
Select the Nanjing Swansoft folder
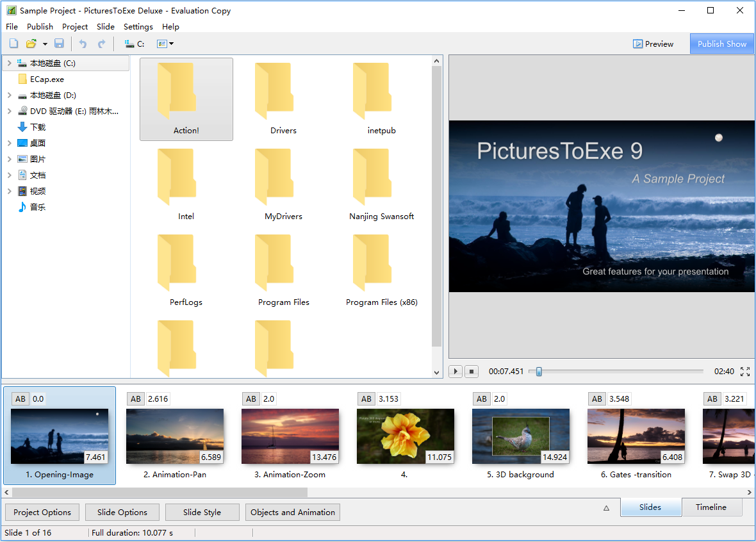[x=381, y=185]
